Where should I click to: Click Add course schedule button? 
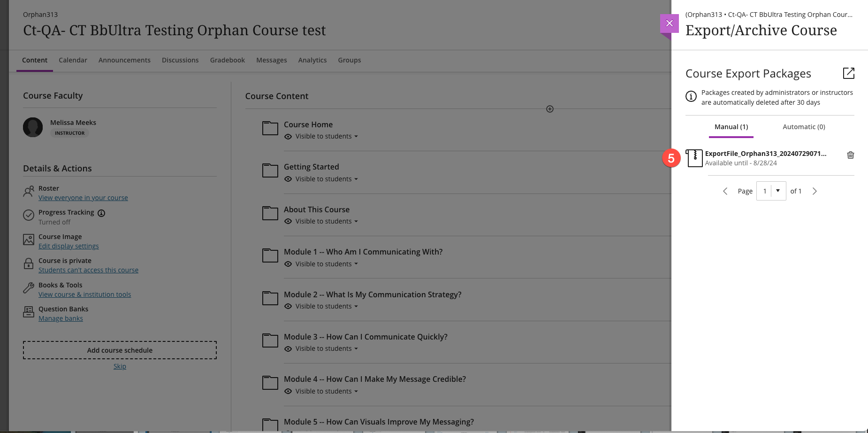click(x=120, y=350)
